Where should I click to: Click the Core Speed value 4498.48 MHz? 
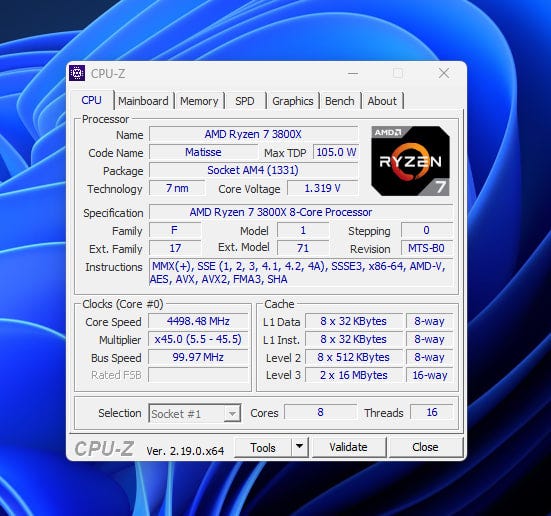[x=198, y=321]
